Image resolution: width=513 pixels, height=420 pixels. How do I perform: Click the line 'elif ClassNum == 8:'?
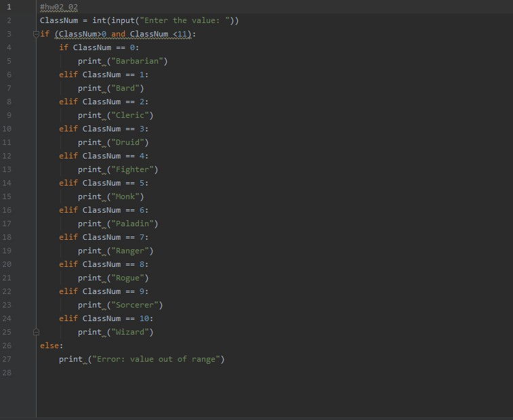point(104,264)
